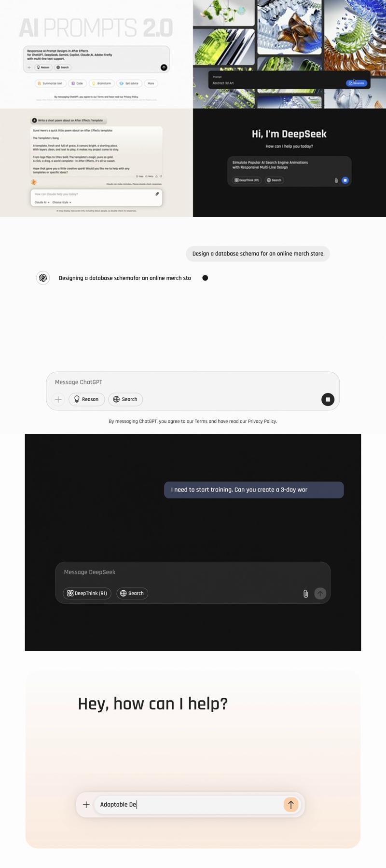Screen dimensions: 386x868
Task: Click the black send arrow in AI Prompts 2.0 box
Action: pos(164,68)
